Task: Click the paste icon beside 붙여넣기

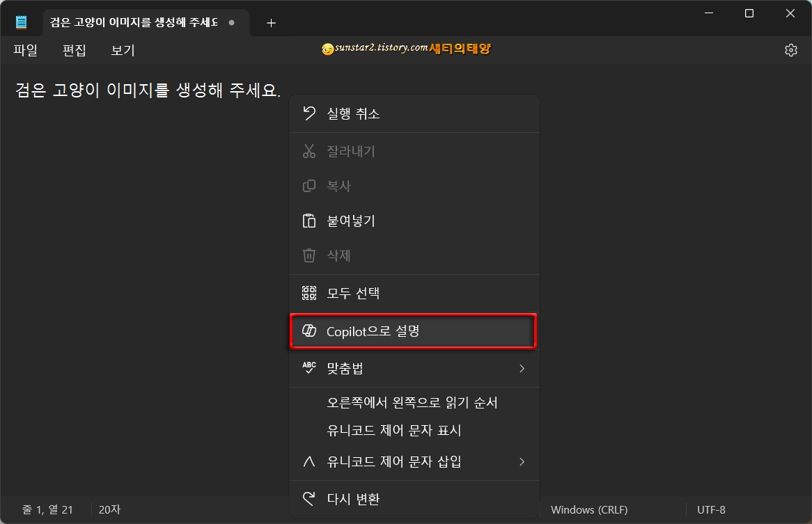Action: (x=309, y=221)
